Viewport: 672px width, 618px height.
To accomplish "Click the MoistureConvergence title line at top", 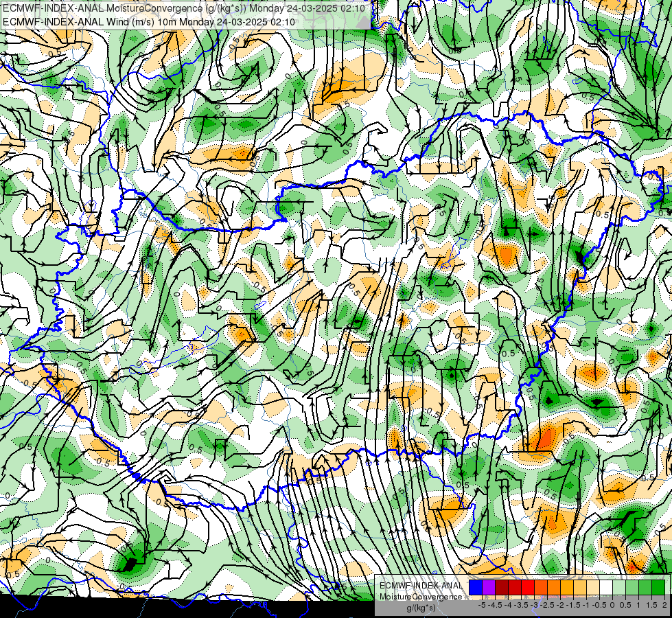I will point(184,8).
